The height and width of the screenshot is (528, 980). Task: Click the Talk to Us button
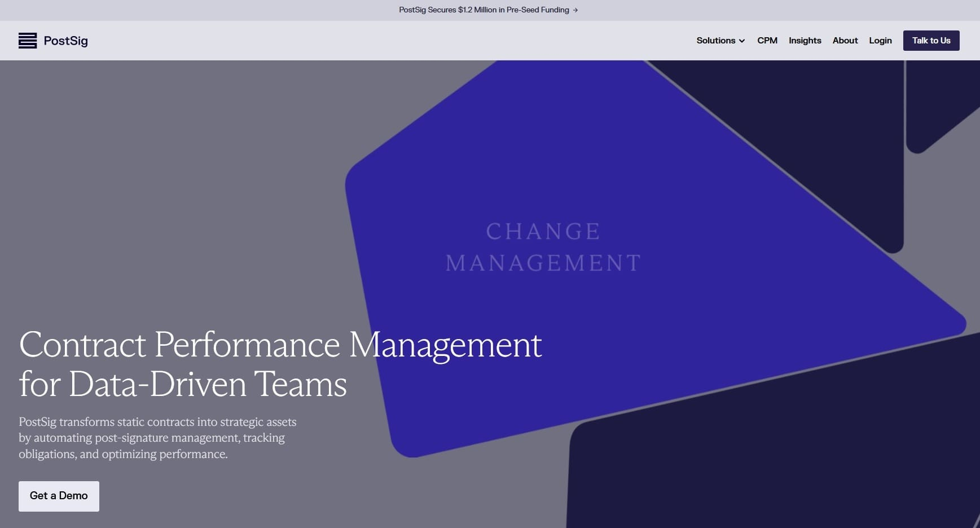pos(931,41)
